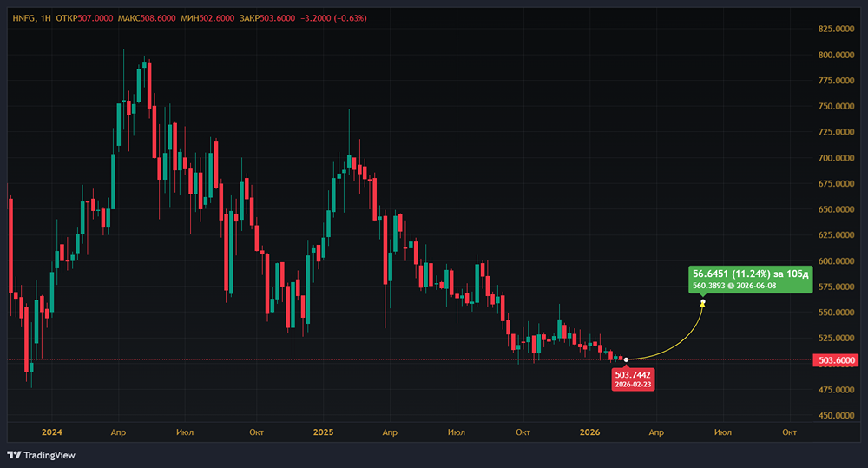Image resolution: width=868 pixels, height=468 pixels.
Task: Click the low value МИН502.6000
Action: (x=207, y=18)
